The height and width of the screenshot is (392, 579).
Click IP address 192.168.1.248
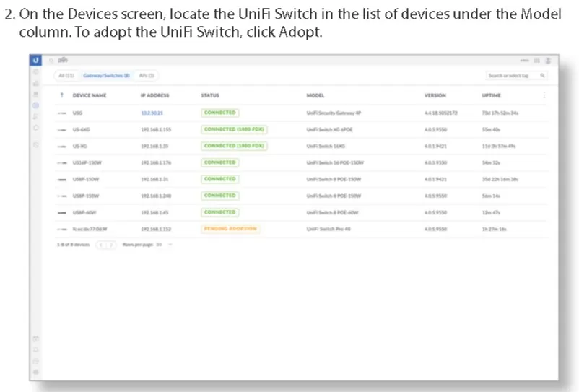[x=156, y=196]
